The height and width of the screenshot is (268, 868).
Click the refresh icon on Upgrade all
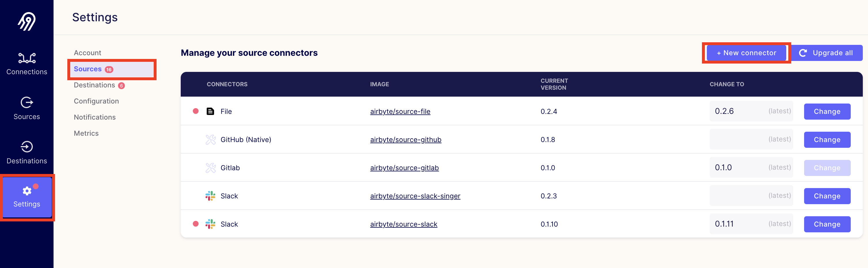803,53
